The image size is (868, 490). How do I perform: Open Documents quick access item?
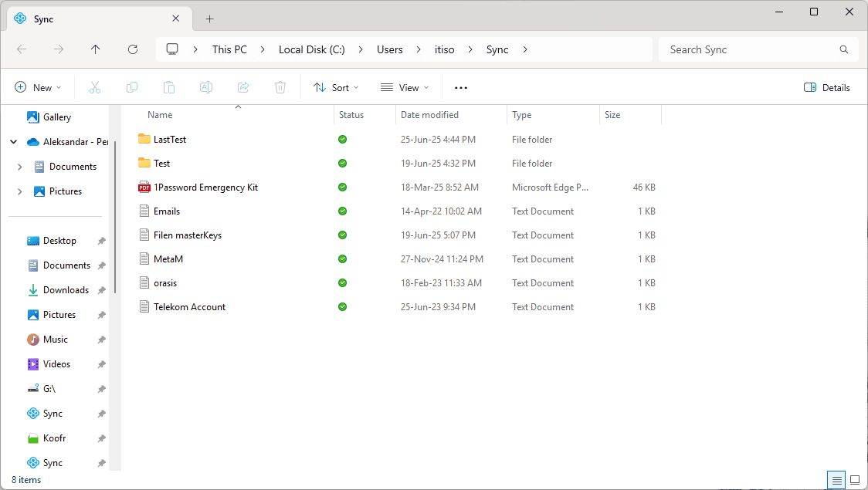(x=66, y=265)
